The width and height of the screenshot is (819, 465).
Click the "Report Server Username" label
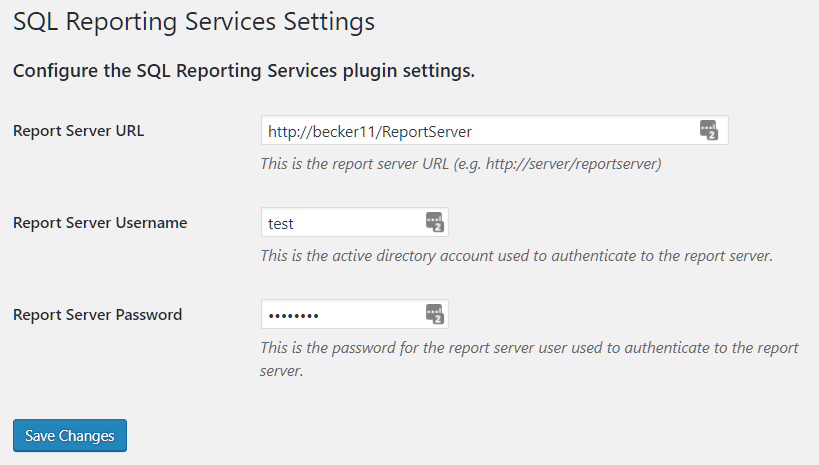pyautogui.click(x=100, y=223)
